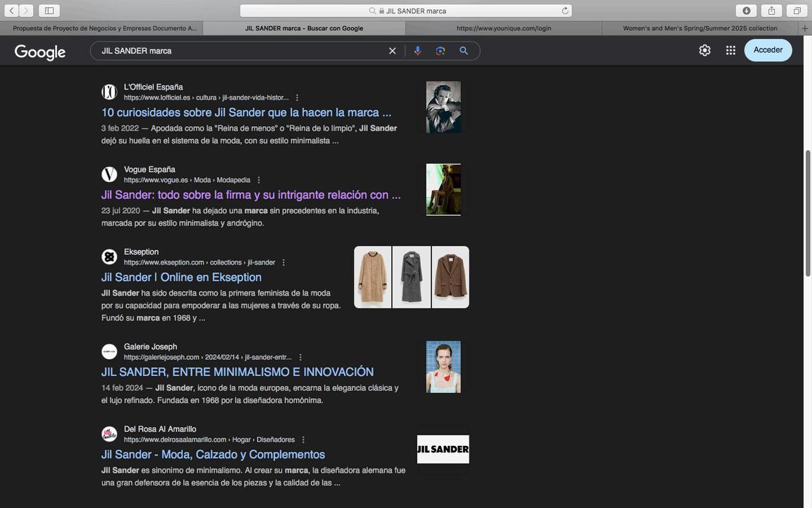
Task: Click the Del Rosa Al Amarillo site name
Action: (160, 429)
